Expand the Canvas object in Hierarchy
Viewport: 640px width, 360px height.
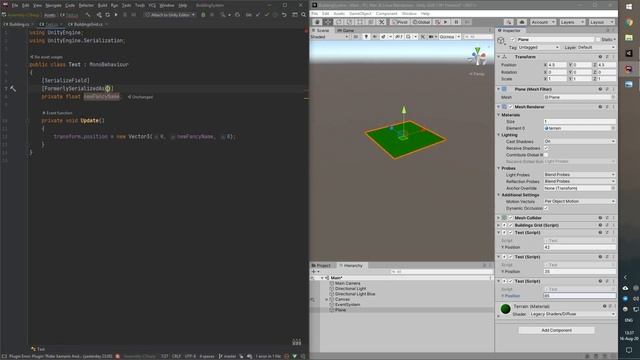click(327, 300)
